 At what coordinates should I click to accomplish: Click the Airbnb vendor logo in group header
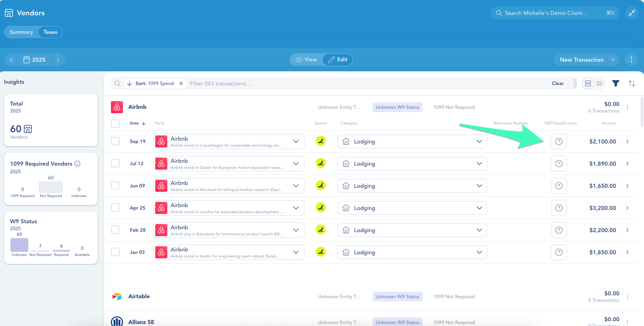point(117,107)
